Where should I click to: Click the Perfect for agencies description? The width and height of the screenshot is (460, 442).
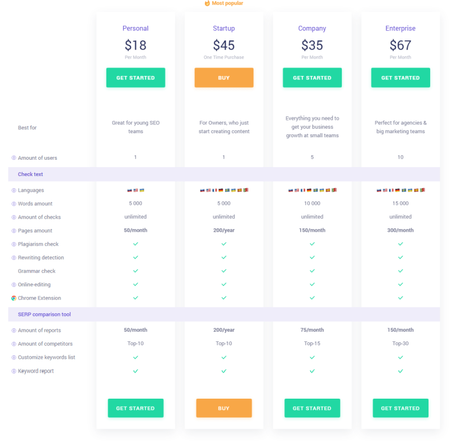click(x=401, y=127)
